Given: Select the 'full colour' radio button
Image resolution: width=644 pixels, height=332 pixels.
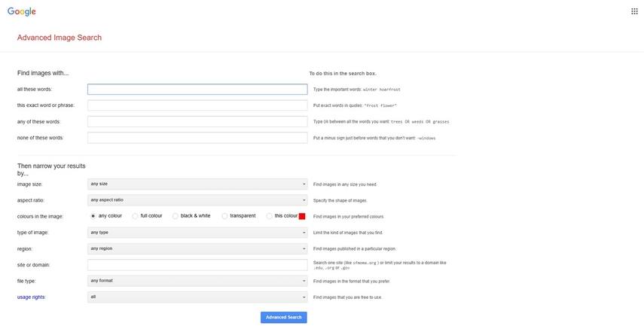Looking at the screenshot, I should (135, 216).
